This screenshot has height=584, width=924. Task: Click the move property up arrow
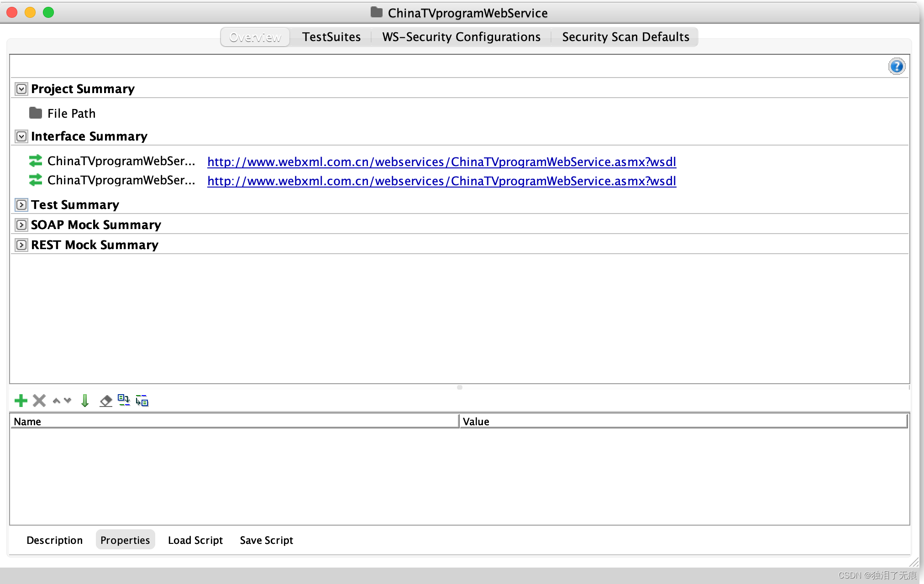click(57, 401)
